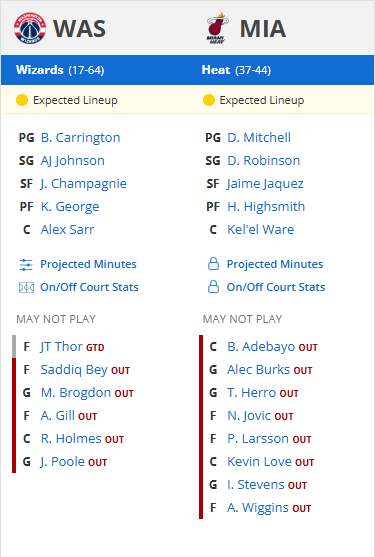
Task: Click the Heat Projected Minutes lock icon
Action: (x=213, y=264)
